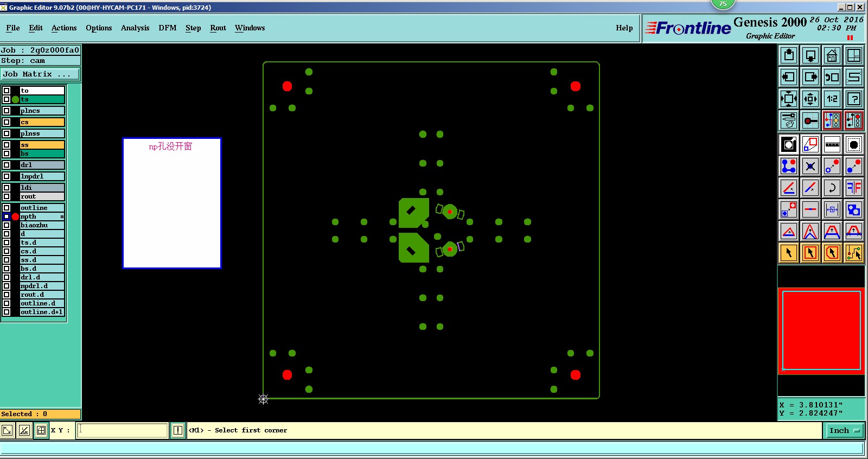868x459 pixels.
Task: Select the 'plnss' layer name
Action: 42,133
